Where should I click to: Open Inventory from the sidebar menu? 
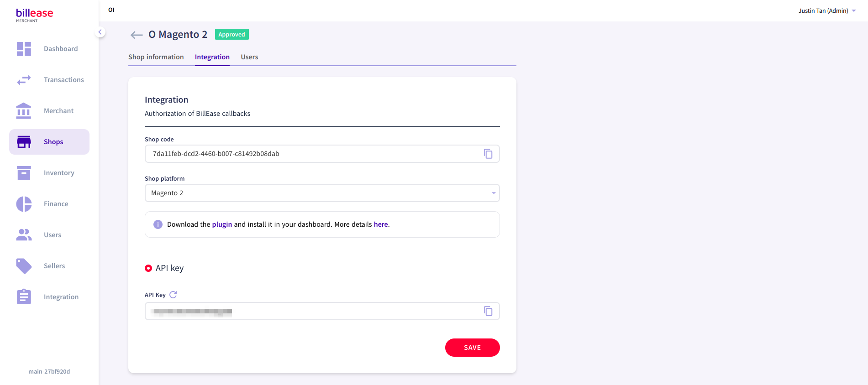pyautogui.click(x=49, y=173)
